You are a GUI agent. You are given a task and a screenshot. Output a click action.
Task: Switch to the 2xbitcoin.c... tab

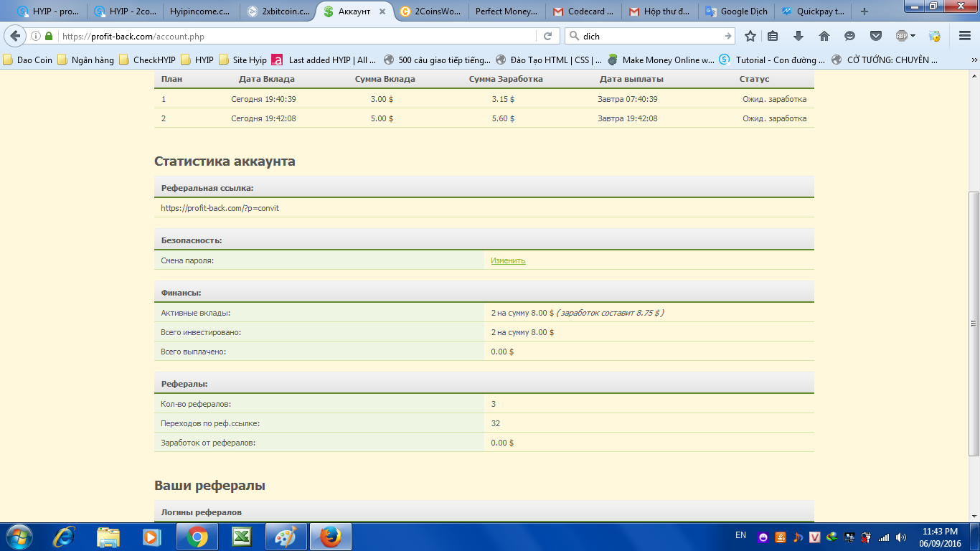277,11
